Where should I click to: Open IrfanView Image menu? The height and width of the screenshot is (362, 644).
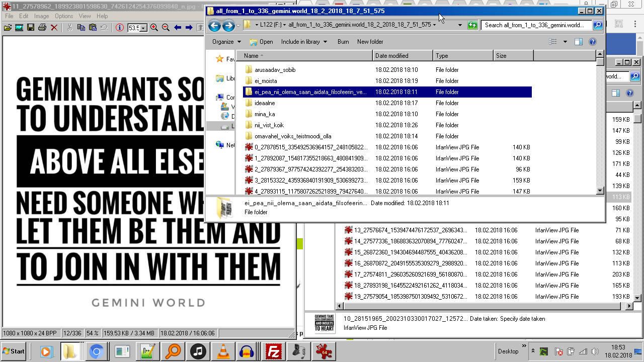point(42,16)
